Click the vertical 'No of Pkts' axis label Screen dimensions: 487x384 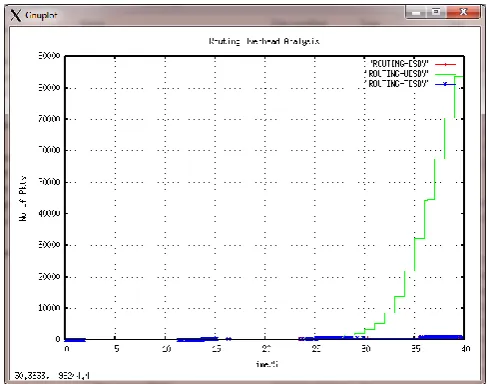(23, 199)
